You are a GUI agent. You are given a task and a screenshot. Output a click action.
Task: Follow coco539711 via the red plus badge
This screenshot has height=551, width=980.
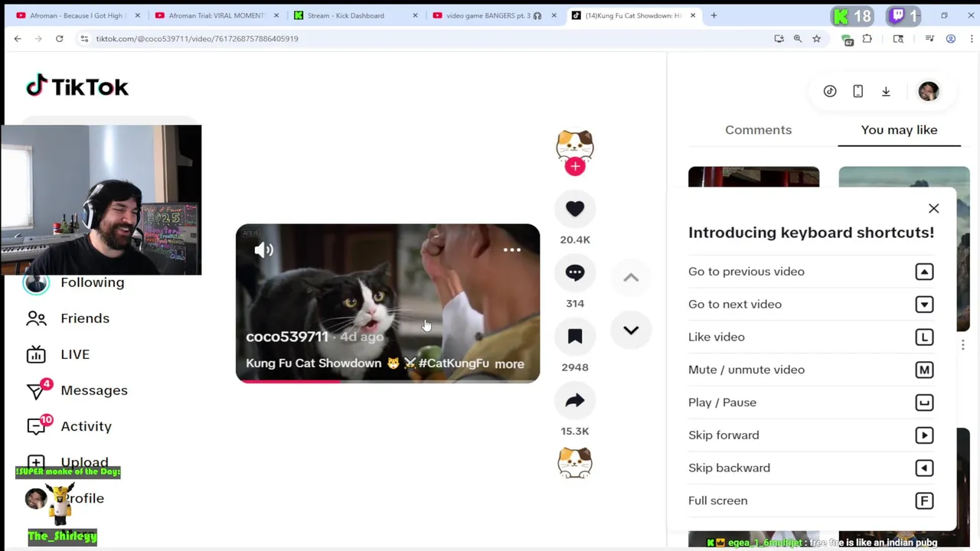[575, 166]
